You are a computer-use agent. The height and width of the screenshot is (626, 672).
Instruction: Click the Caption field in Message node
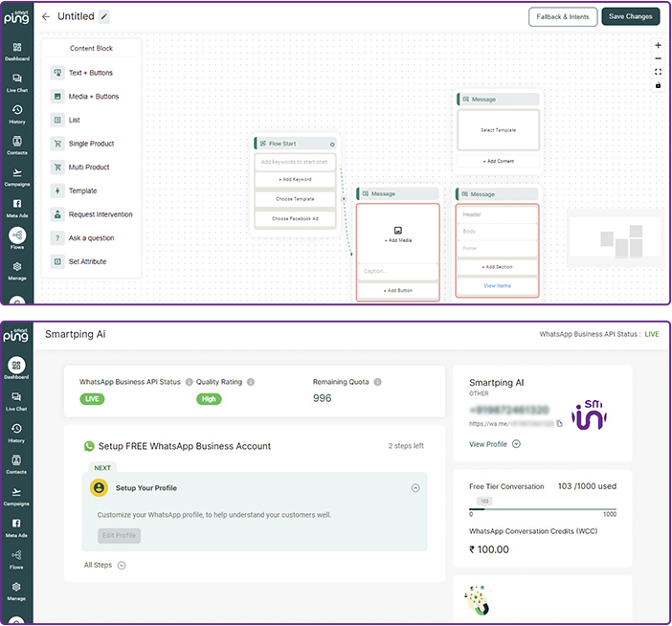click(397, 271)
